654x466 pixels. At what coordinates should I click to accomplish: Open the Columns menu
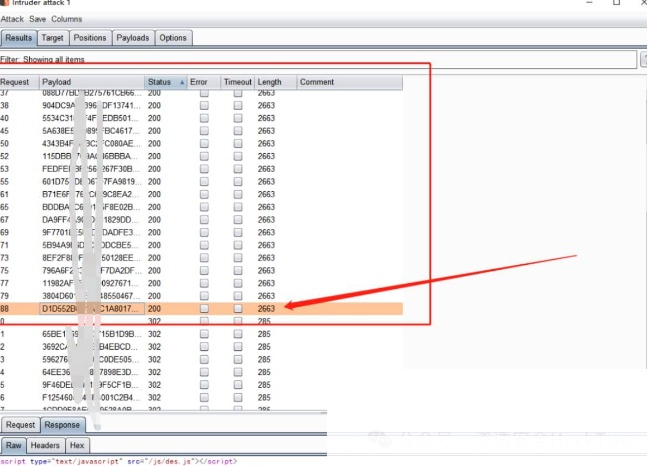point(67,19)
